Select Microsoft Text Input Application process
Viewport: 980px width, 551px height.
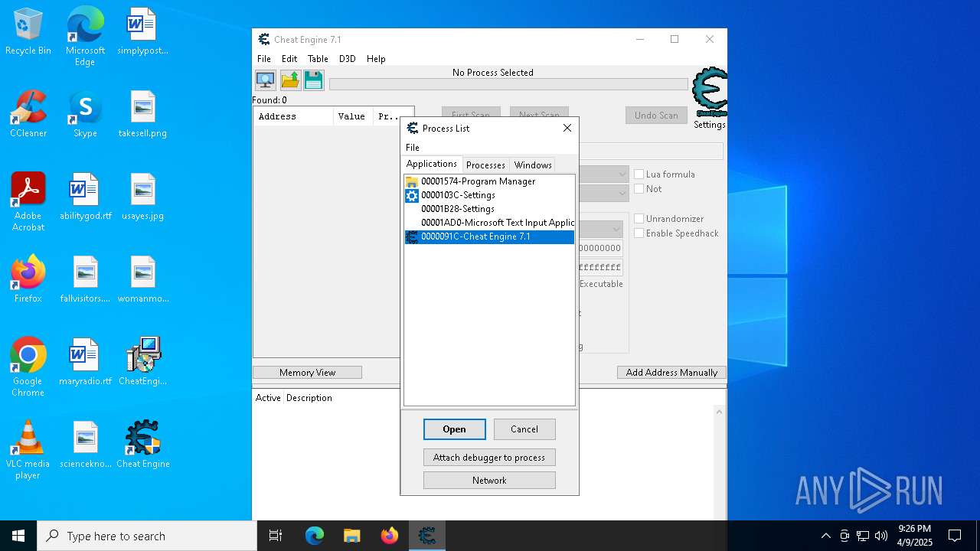[x=489, y=223]
